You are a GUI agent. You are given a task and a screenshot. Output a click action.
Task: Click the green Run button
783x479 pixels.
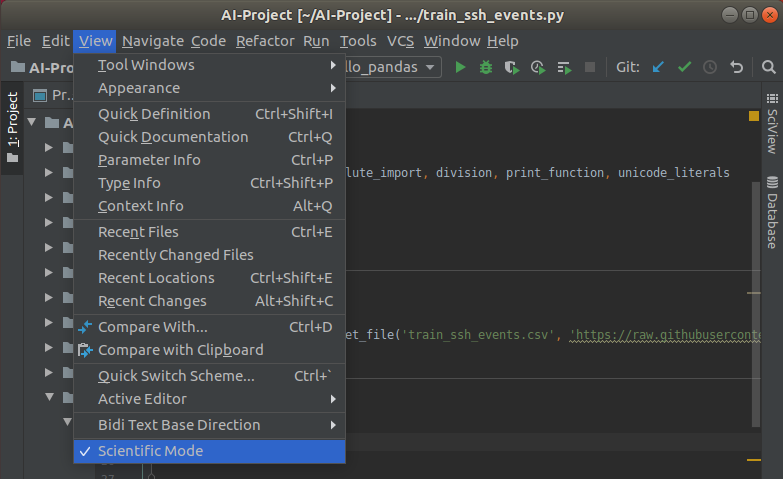point(460,67)
